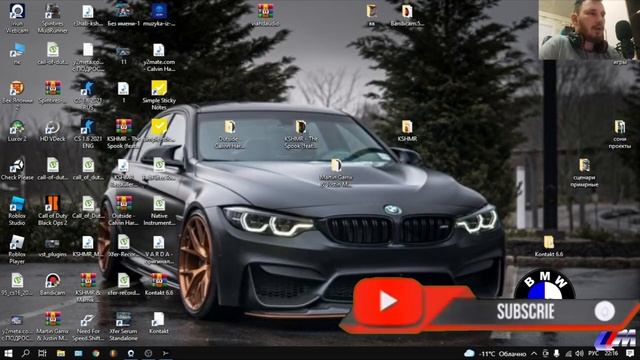Viewport: 640px width, 360px height.
Task: Select the KSHMR_M audio file
Action: (88, 246)
